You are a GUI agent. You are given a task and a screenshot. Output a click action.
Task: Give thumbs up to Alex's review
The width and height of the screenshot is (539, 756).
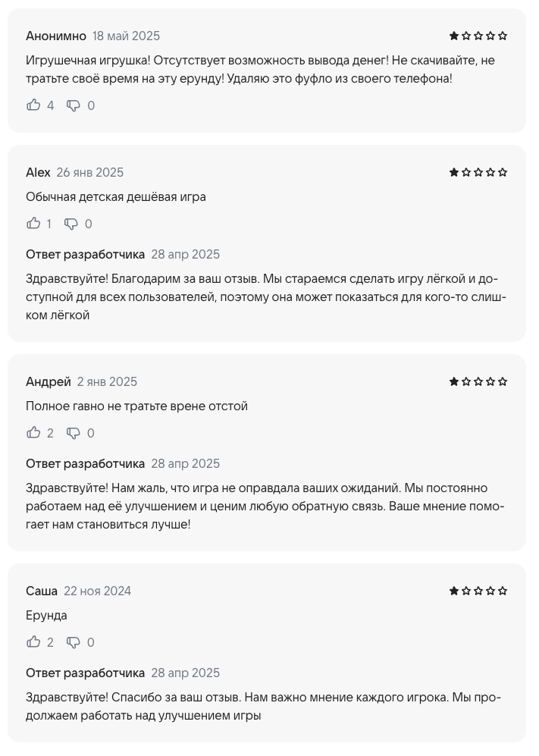click(33, 223)
